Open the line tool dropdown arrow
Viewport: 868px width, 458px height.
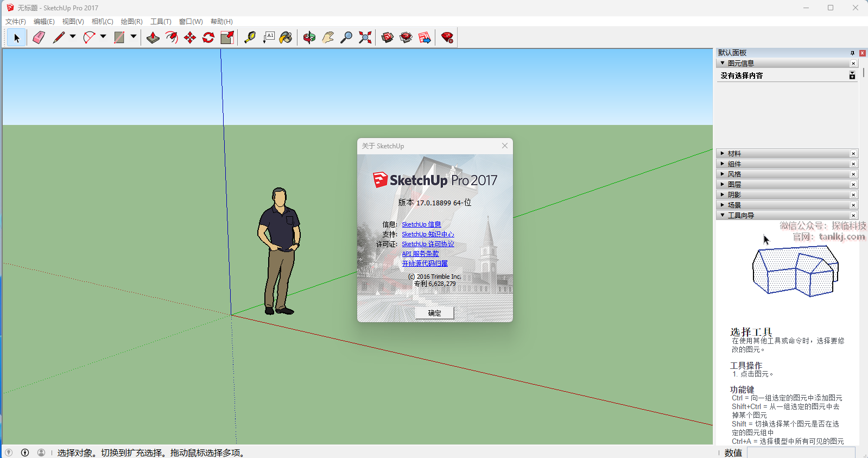click(x=73, y=37)
